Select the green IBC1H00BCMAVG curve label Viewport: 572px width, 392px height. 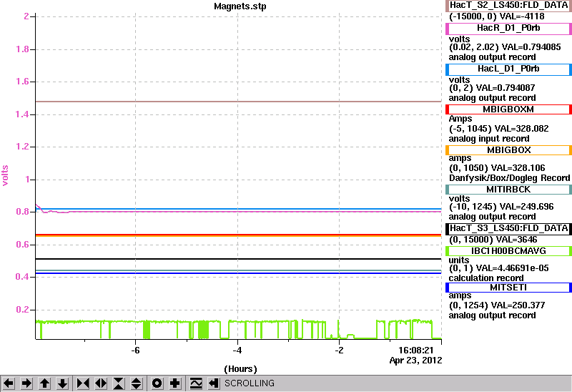508,251
